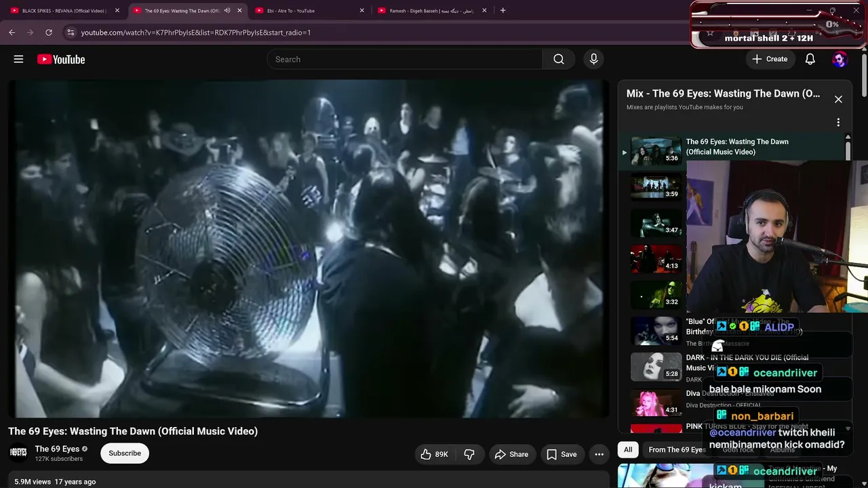This screenshot has height=488, width=868.
Task: Open the Mix playlist options menu
Action: [x=838, y=123]
